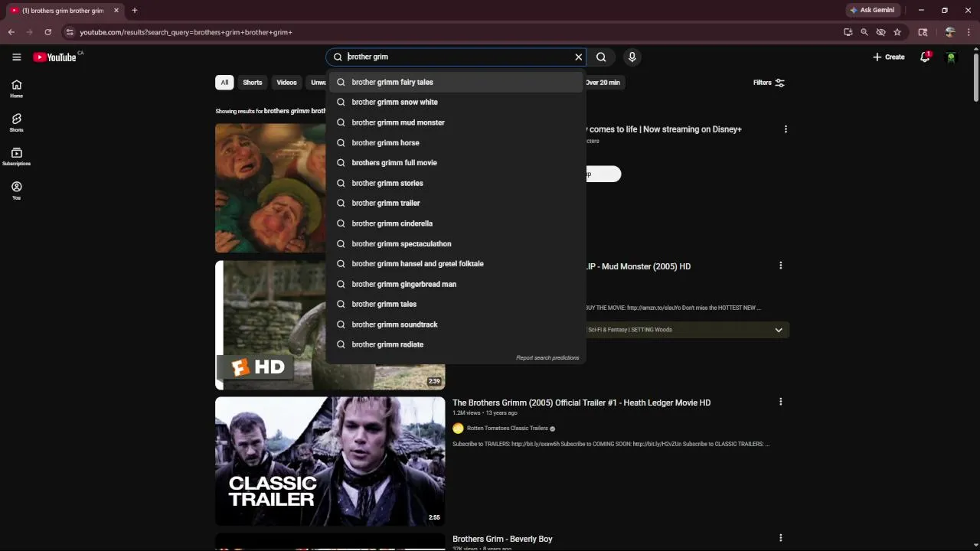Open the Classic Trailer video thumbnail
The image size is (980, 551).
330,461
